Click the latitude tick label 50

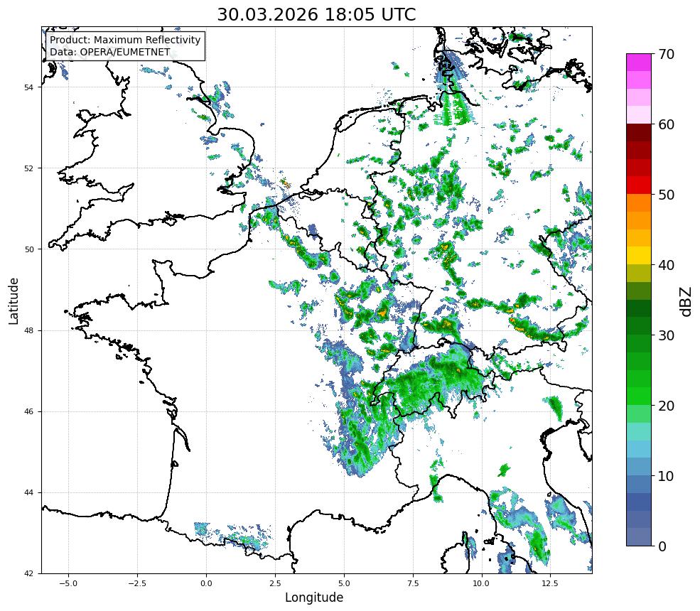(x=28, y=249)
